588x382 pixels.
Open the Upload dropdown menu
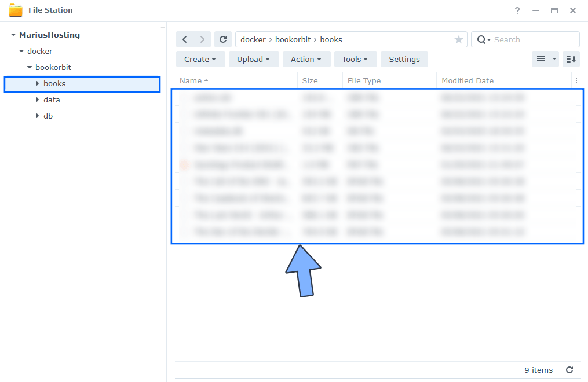click(254, 59)
